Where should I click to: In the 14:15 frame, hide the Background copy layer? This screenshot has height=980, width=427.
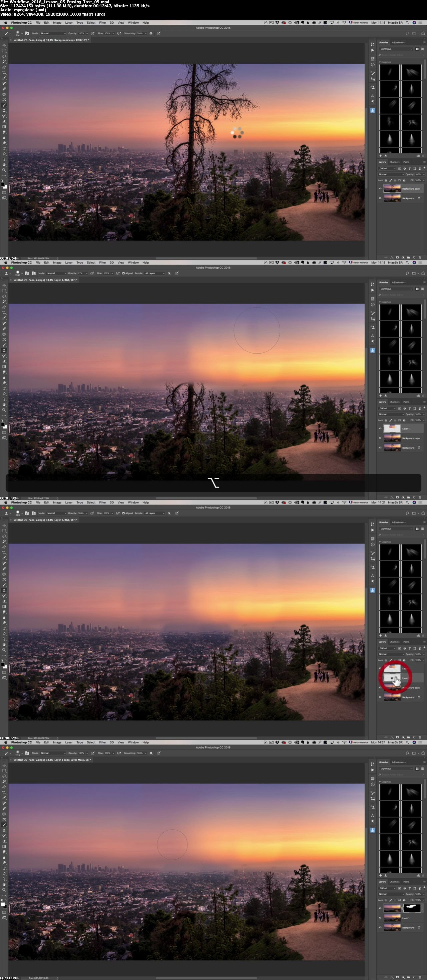pyautogui.click(x=380, y=189)
